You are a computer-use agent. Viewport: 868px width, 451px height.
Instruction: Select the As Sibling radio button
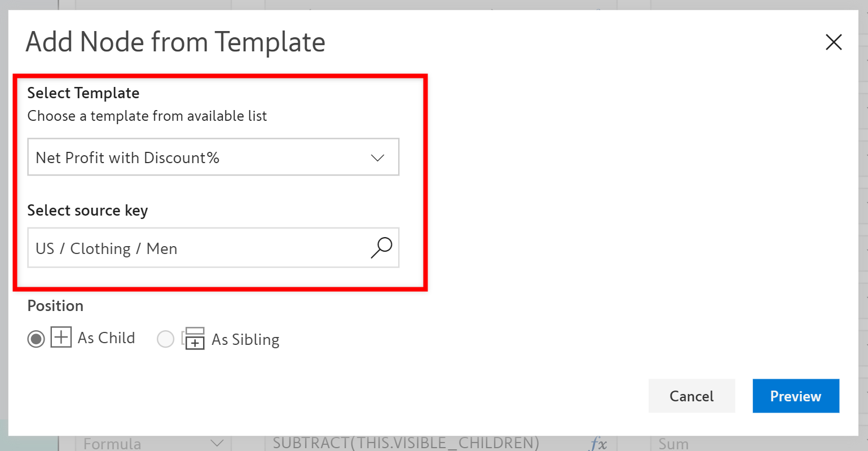(x=165, y=339)
